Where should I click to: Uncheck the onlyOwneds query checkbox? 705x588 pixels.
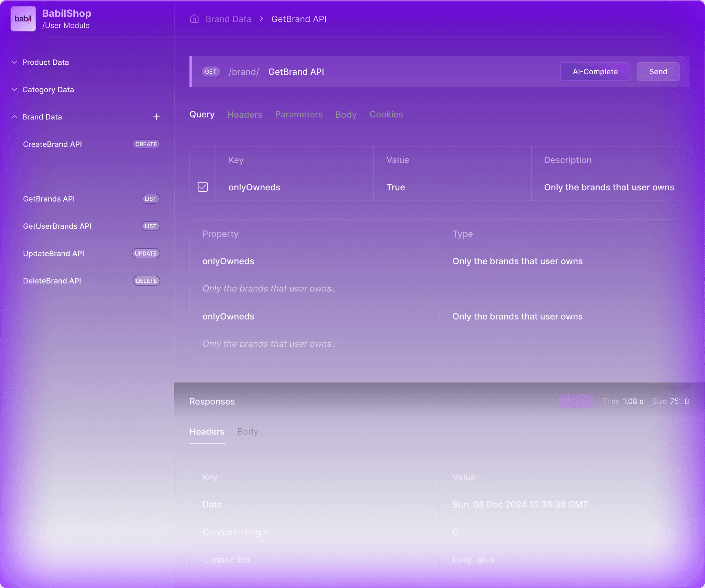pyautogui.click(x=203, y=187)
